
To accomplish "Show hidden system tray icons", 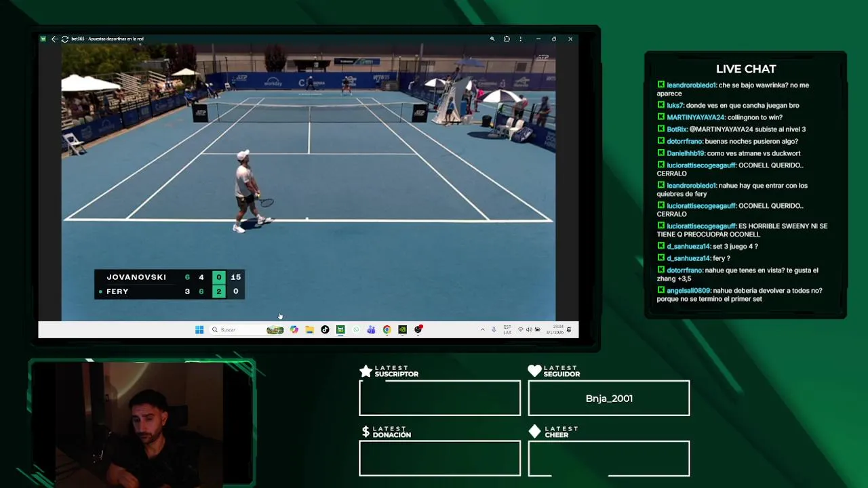I will coord(483,329).
